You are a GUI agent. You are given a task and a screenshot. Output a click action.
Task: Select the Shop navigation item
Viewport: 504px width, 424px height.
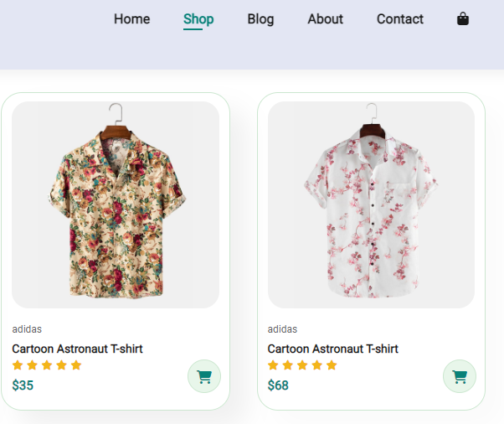coord(198,19)
